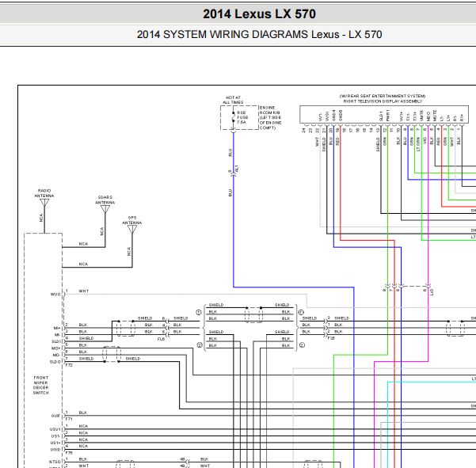Click the Hot At All Times label
Image resolution: width=476 pixels, height=468 pixels.
tap(233, 100)
